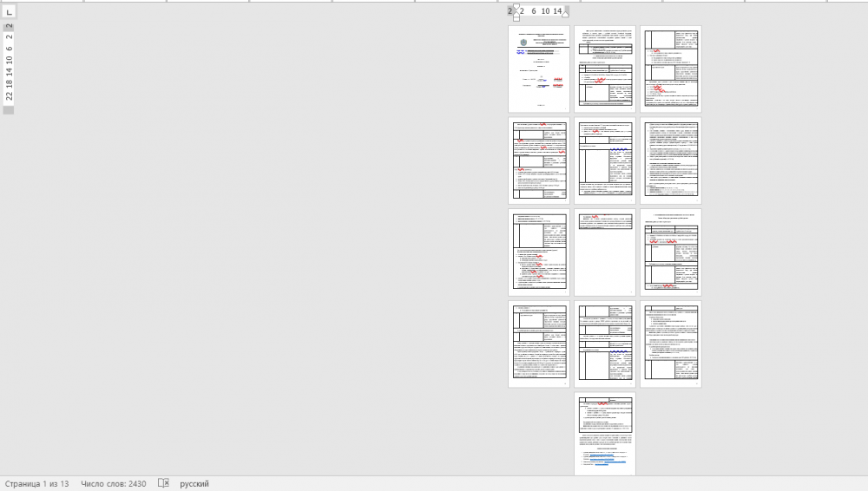The image size is (868, 491).
Task: Click the tab stop type selector
Action: tap(9, 12)
